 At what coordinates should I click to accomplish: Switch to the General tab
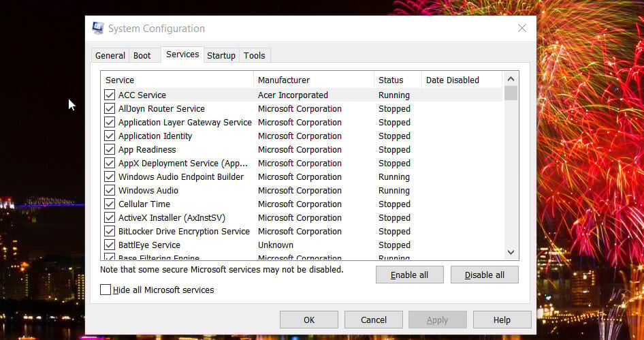[x=110, y=55]
